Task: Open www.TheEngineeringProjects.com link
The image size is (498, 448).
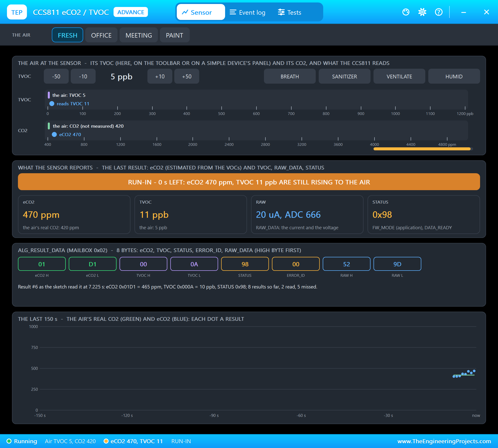Action: pos(444,441)
